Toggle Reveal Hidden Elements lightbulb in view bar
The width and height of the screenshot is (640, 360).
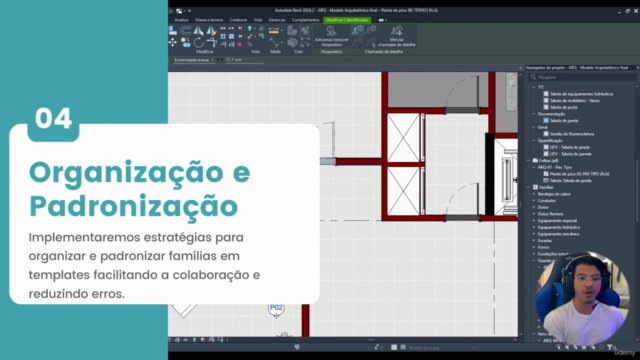194,340
